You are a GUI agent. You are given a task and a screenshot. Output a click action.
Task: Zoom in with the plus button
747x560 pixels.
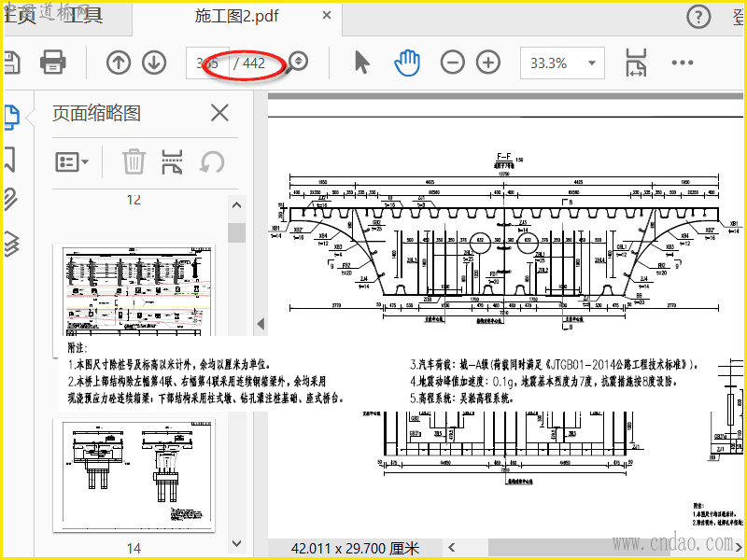488,63
